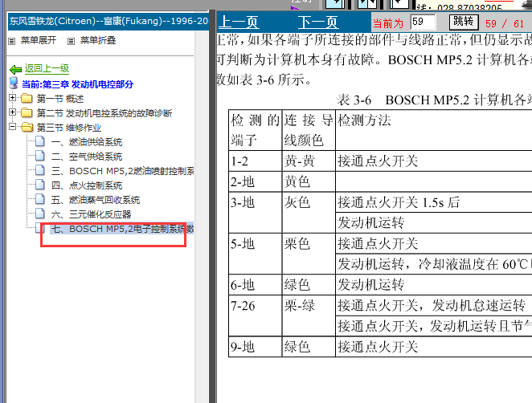Expand the 第一节 概述 tree node

coord(13,98)
